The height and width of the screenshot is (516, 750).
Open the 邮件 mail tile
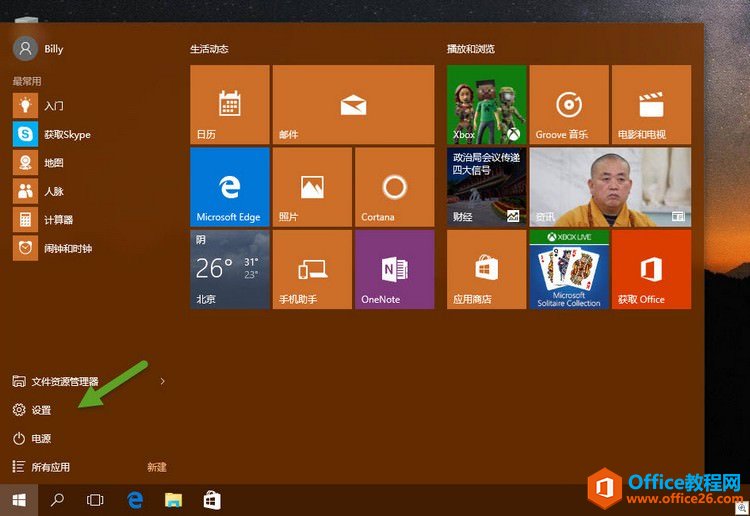(x=353, y=105)
